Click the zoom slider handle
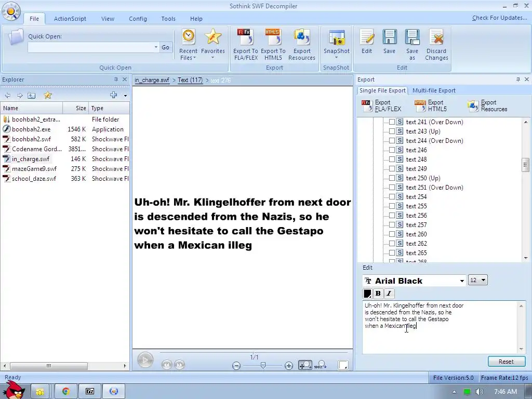 pos(263,365)
